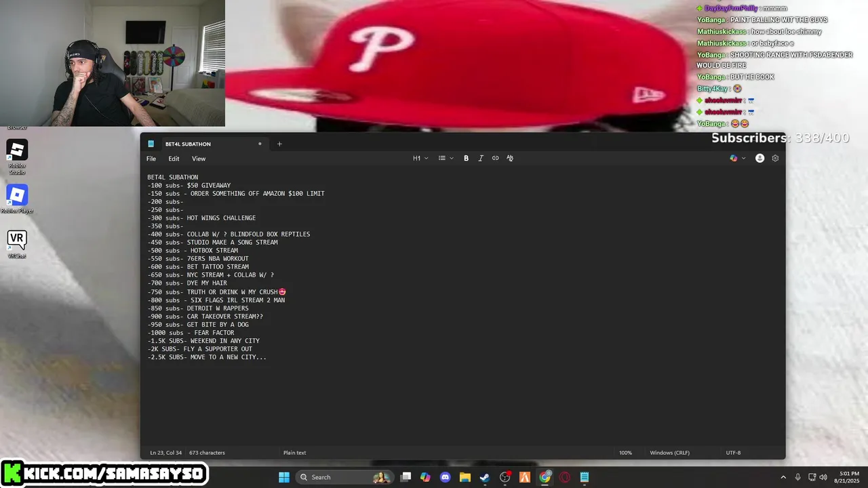
Task: Insert a link using Notepad toolbar
Action: pos(495,158)
